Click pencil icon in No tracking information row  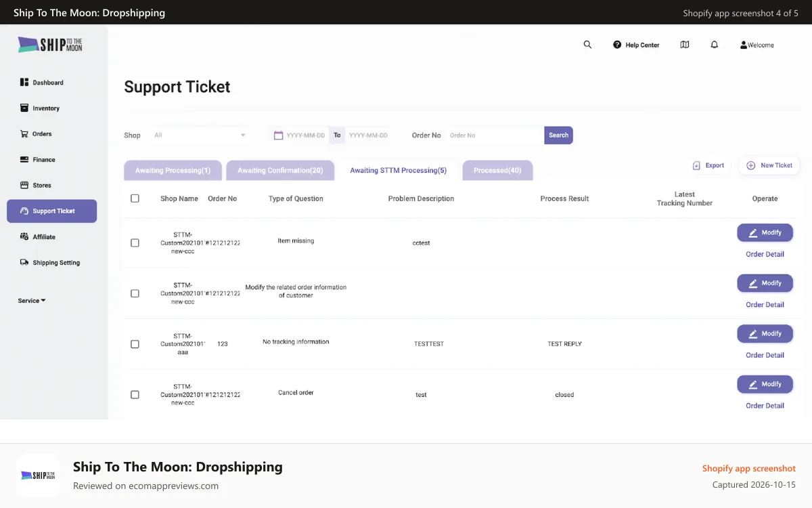[x=753, y=333]
